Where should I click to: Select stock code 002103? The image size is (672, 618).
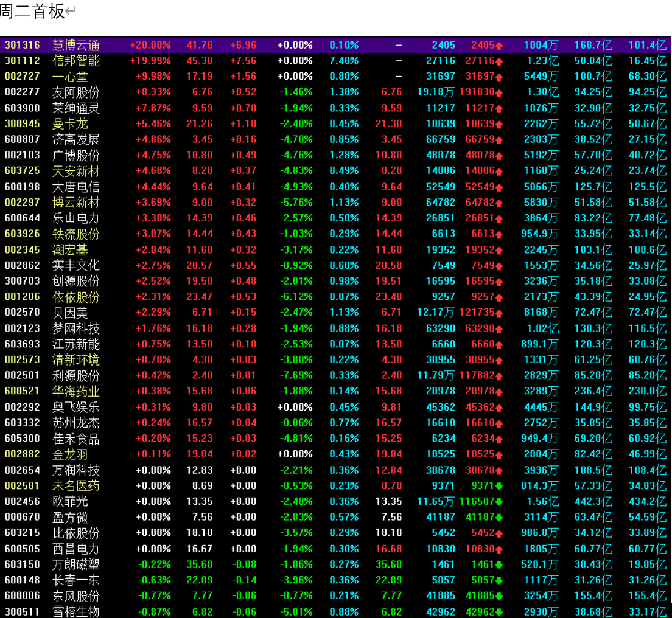point(23,155)
